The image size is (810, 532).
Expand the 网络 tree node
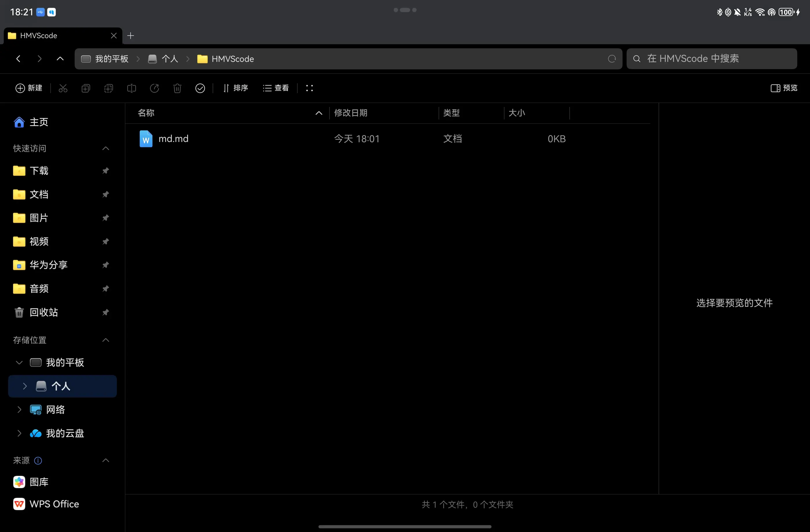(x=19, y=409)
